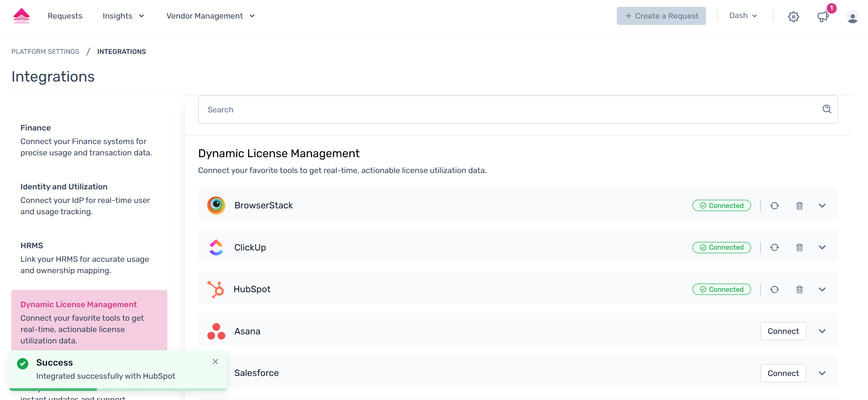
Task: Click the Salesforce integration name
Action: (x=256, y=373)
